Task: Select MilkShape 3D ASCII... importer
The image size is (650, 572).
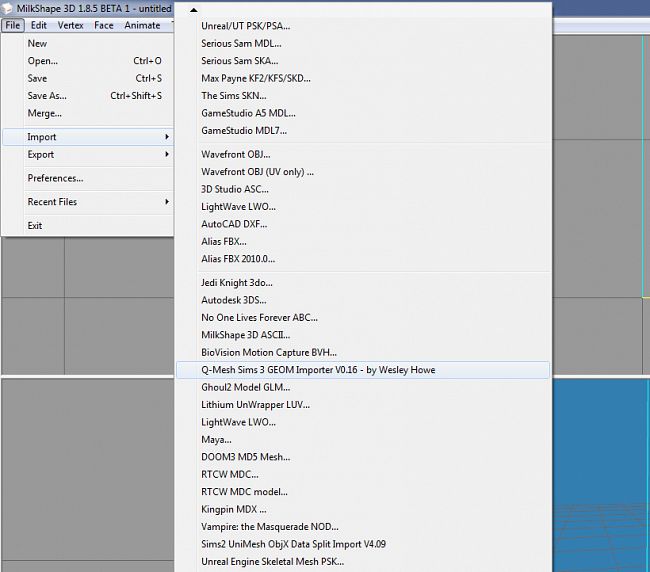Action: click(x=245, y=335)
